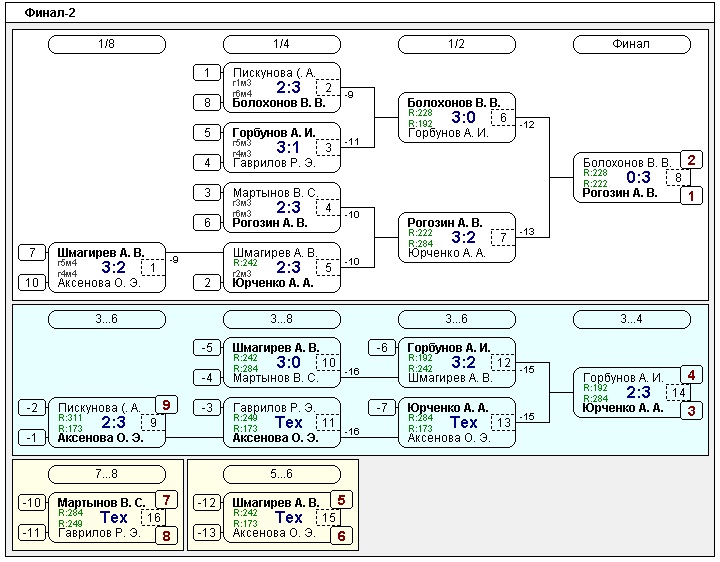Choose the "1/2" semifinal round header
Image resolution: width=720 pixels, height=562 pixels.
(x=456, y=44)
